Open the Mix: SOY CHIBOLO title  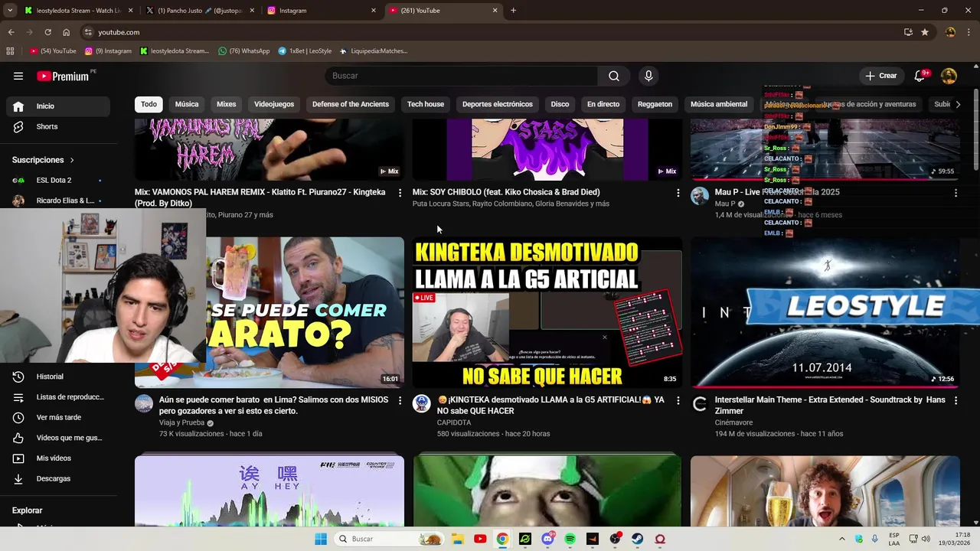(506, 192)
